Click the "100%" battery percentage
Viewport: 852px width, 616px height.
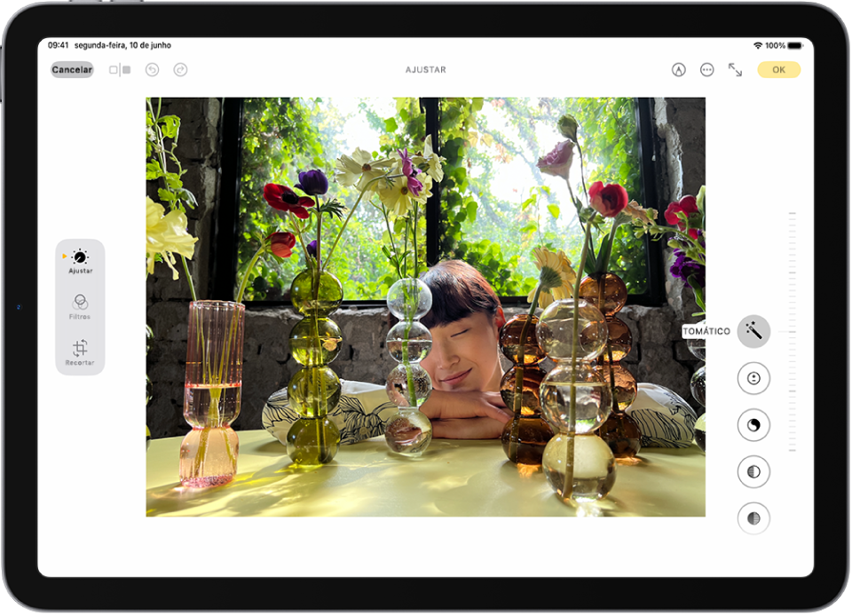776,45
